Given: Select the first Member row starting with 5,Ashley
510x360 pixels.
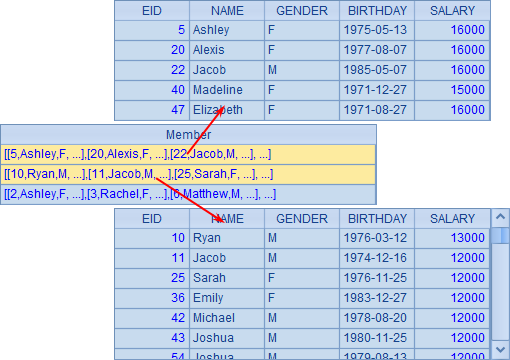Looking at the screenshot, I should pyautogui.click(x=188, y=154).
